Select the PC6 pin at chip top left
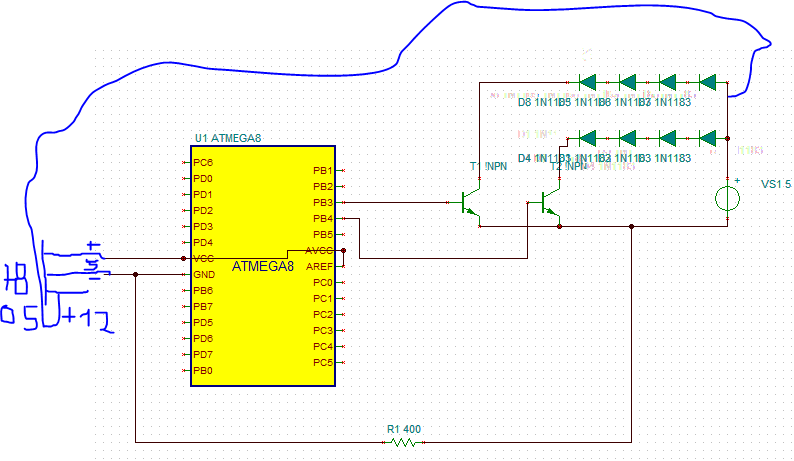794x461 pixels. (203, 163)
